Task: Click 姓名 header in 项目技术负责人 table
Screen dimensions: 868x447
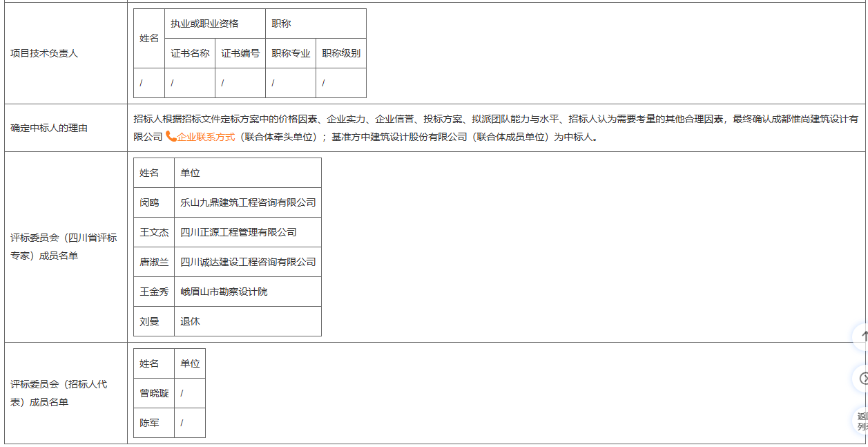Action: click(x=149, y=38)
